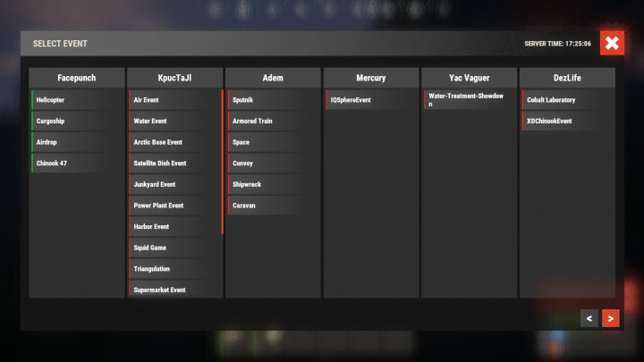Viewport: 644px width, 362px height.
Task: Click the Facepunch column header
Action: point(77,78)
